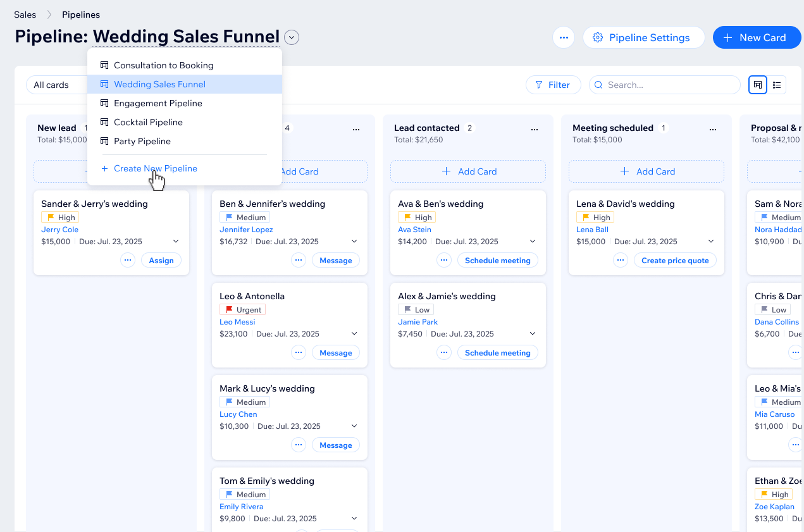Open Jennifer Lopez contact link
This screenshot has height=532, width=804.
tap(246, 230)
